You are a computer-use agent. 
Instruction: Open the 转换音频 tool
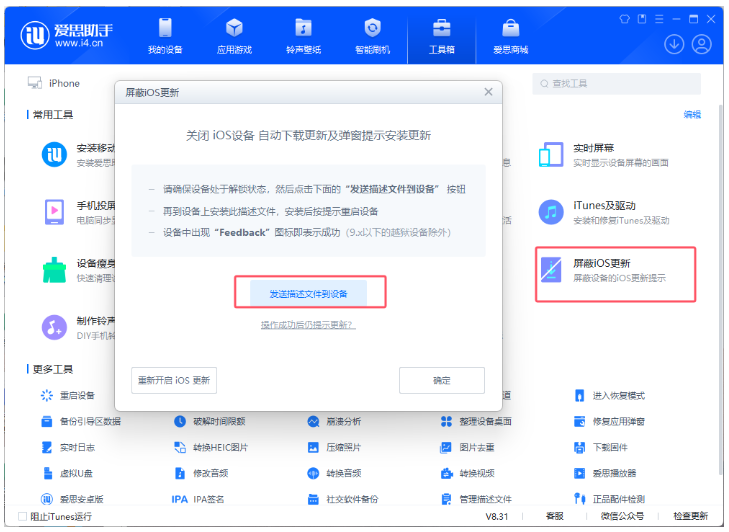[x=334, y=473]
